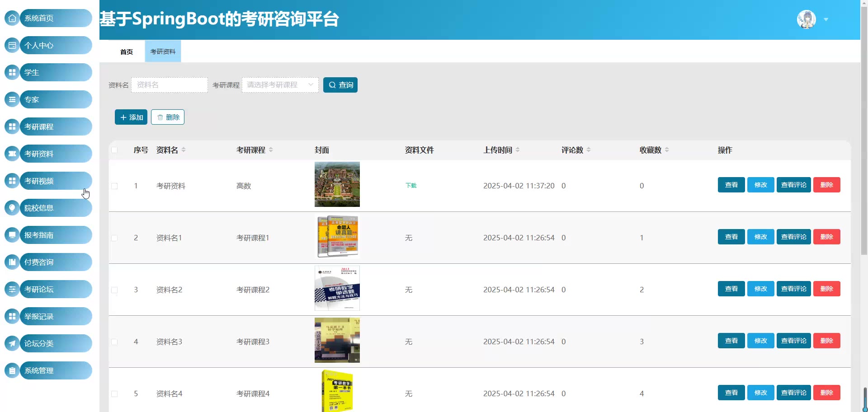This screenshot has width=868, height=412.
Task: Click the grid icon beside 举报记录
Action: click(x=12, y=316)
